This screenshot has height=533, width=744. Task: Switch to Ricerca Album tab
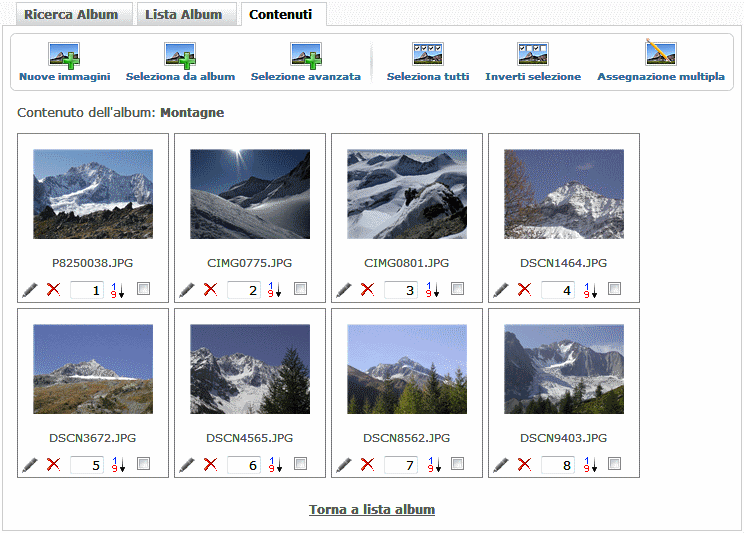(x=70, y=15)
